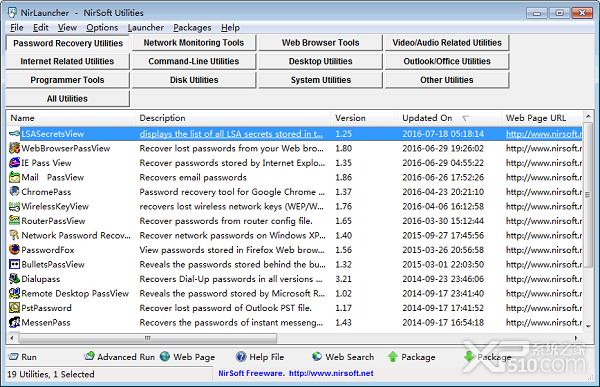Click vertical scrollbar down arrow
This screenshot has width=600, height=387.
588,326
